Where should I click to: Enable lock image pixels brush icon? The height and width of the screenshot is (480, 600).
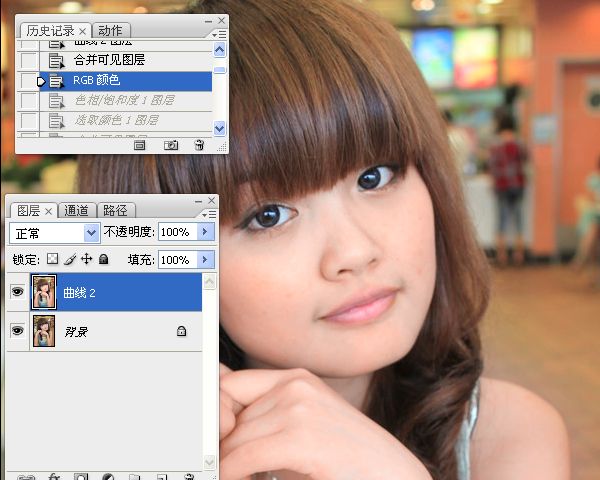click(x=70, y=259)
